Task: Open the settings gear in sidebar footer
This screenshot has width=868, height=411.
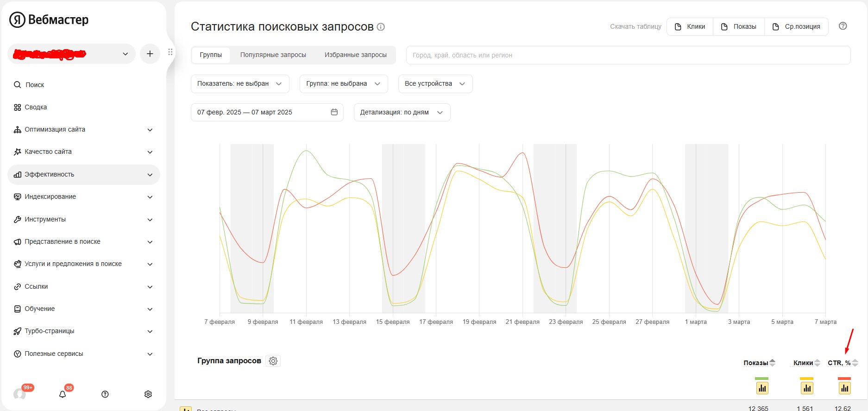Action: click(148, 394)
